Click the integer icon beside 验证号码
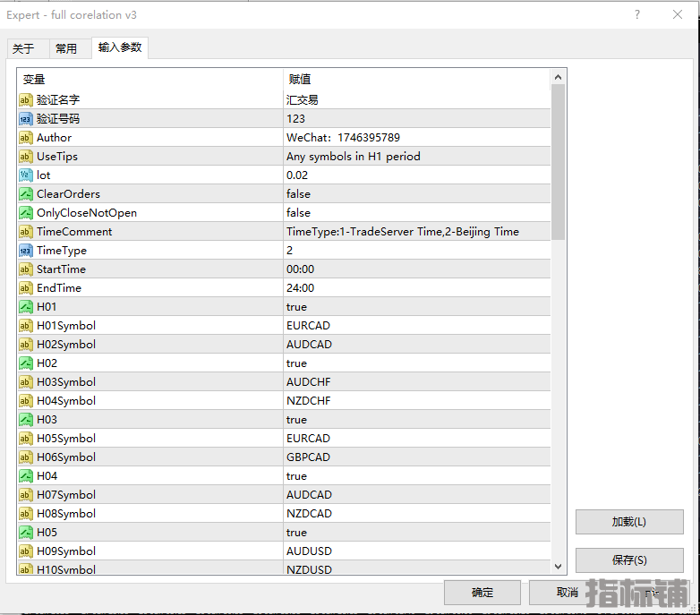The height and width of the screenshot is (615, 700). [x=26, y=118]
